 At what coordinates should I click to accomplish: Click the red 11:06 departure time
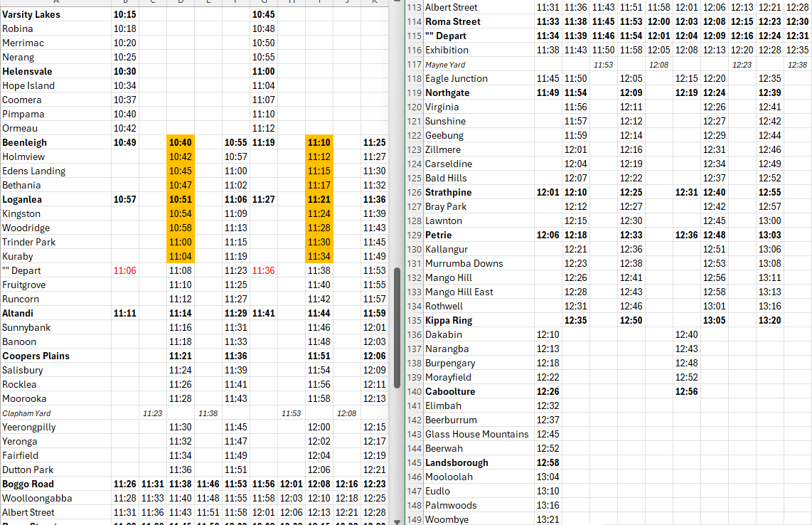[x=125, y=270]
